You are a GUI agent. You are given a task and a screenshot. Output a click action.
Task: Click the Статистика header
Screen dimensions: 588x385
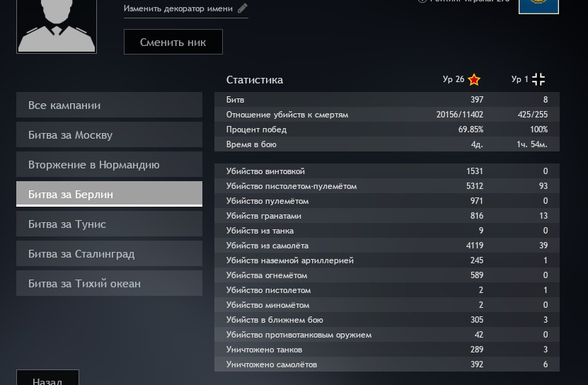click(255, 80)
